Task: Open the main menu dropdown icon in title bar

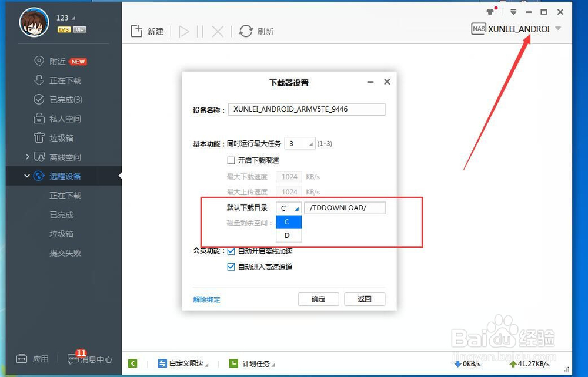Action: coord(513,12)
